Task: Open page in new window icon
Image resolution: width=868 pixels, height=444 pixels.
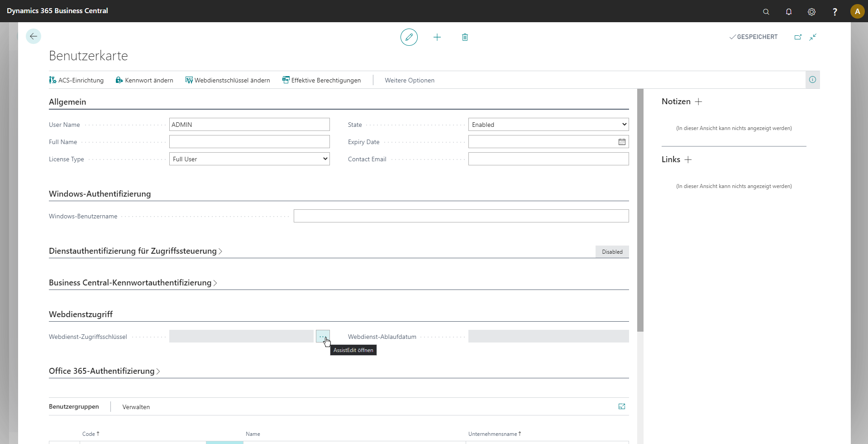Action: coord(798,37)
